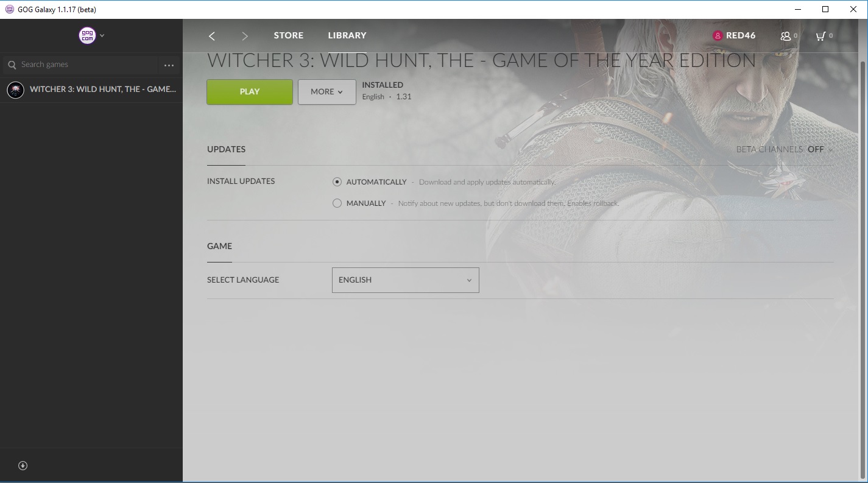
Task: Launch the game with PLAY
Action: [x=250, y=92]
